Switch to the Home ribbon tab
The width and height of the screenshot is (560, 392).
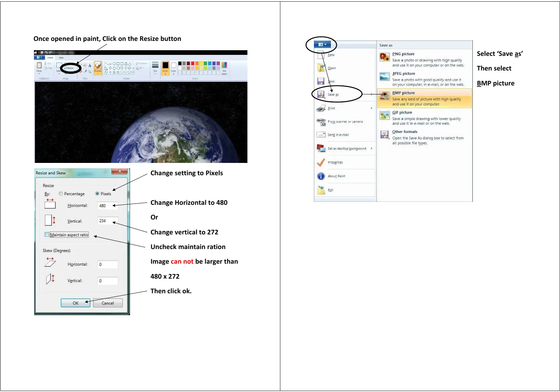pyautogui.click(x=50, y=58)
